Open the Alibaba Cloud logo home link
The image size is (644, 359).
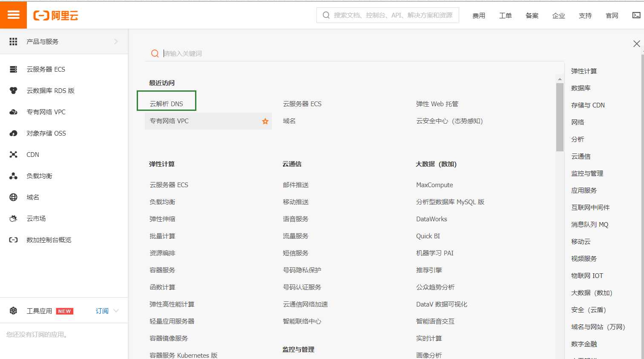(x=56, y=16)
